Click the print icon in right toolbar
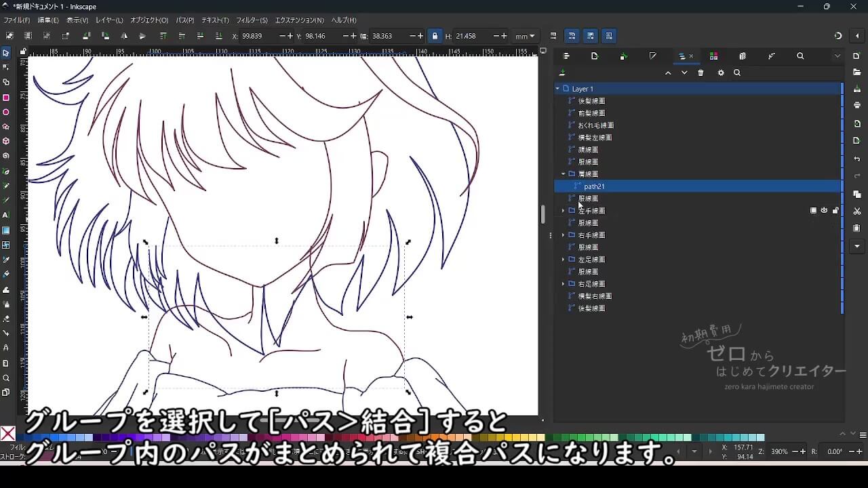The height and width of the screenshot is (488, 868). (857, 105)
